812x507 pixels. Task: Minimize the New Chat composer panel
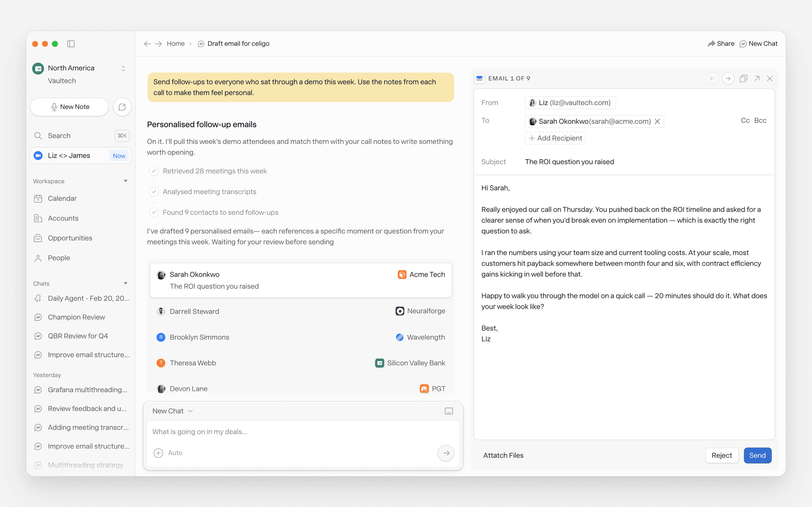[449, 411]
